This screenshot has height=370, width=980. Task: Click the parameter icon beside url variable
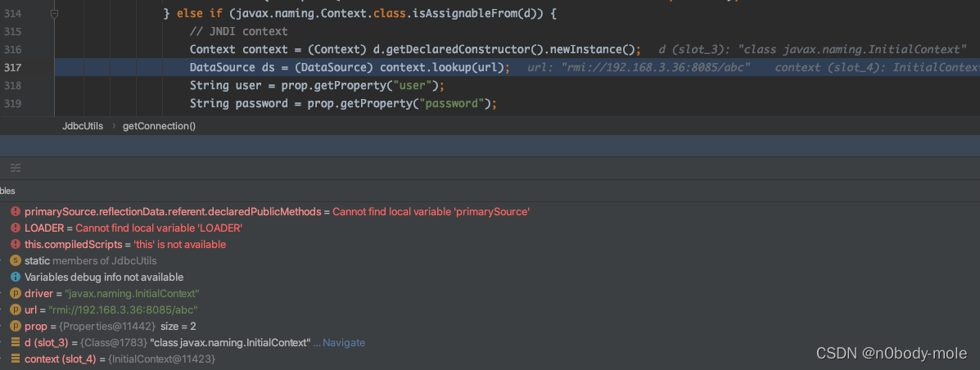point(16,309)
